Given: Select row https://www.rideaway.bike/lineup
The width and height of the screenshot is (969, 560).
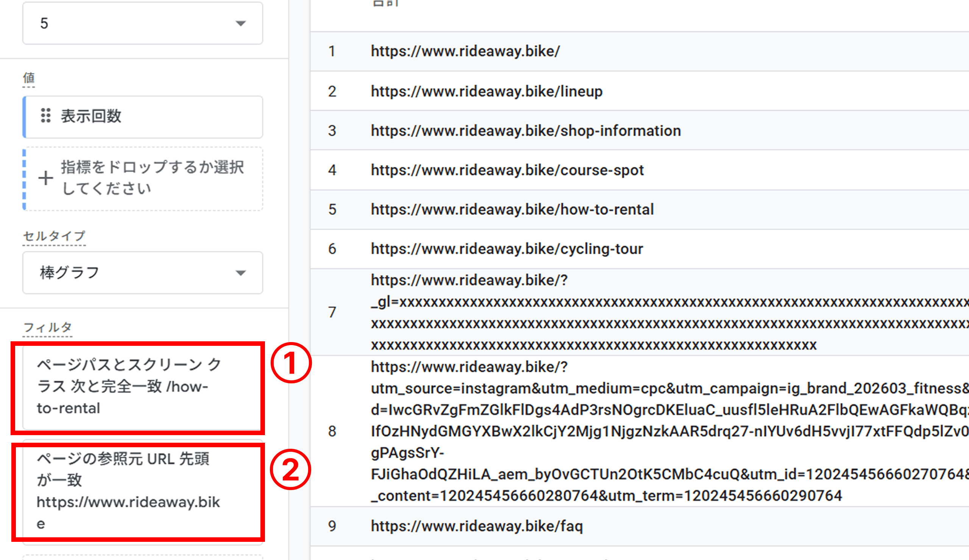Looking at the screenshot, I should 640,91.
